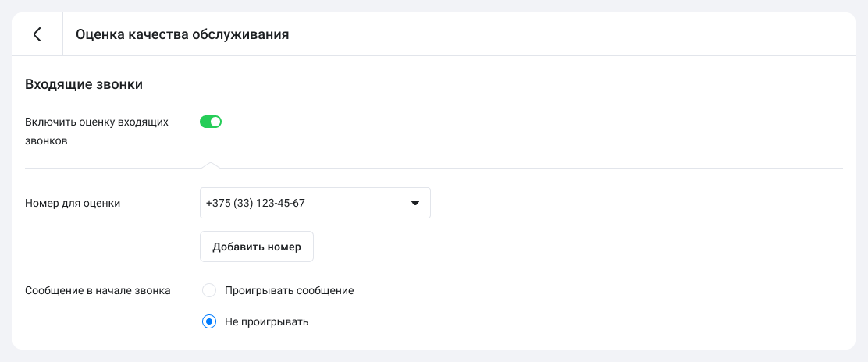Click the "Сообщение в начале звонка" label
Viewport: 868px width, 362px height.
(98, 290)
